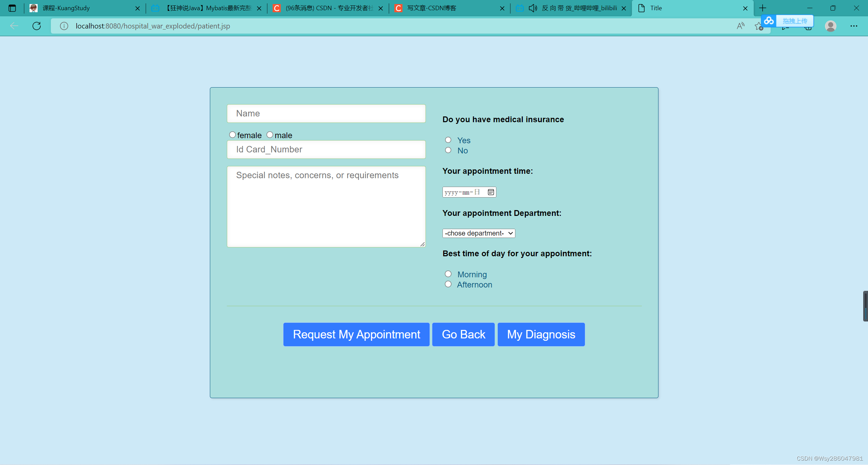Select the 'Morning' appointment time option
The width and height of the screenshot is (868, 465).
[448, 273]
